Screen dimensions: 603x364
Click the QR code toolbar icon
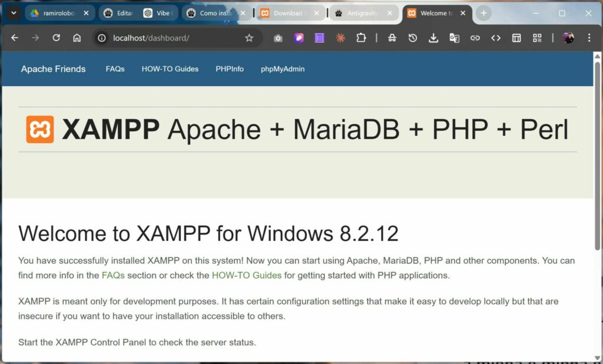click(x=537, y=38)
